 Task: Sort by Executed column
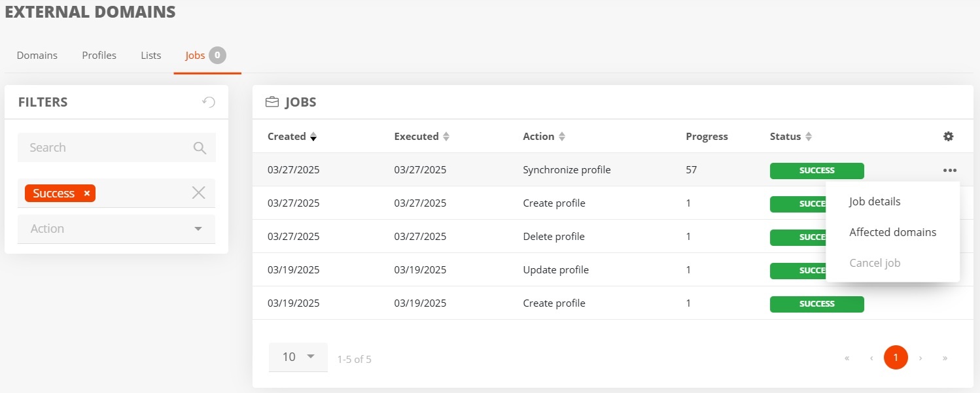click(422, 137)
